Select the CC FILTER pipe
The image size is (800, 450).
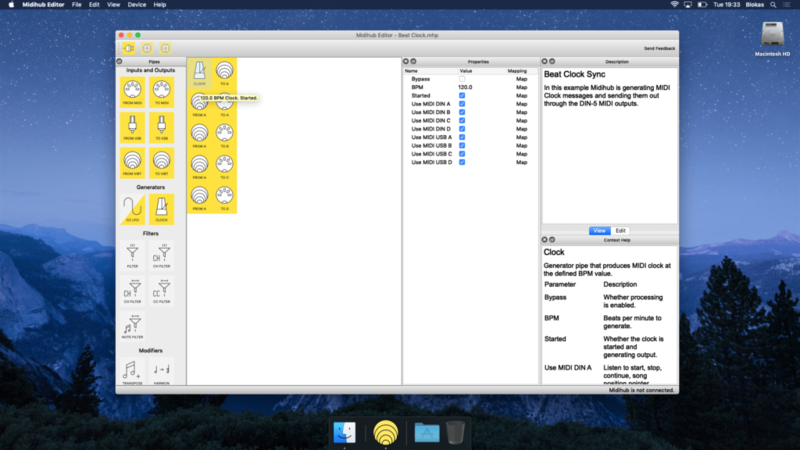pyautogui.click(x=160, y=290)
